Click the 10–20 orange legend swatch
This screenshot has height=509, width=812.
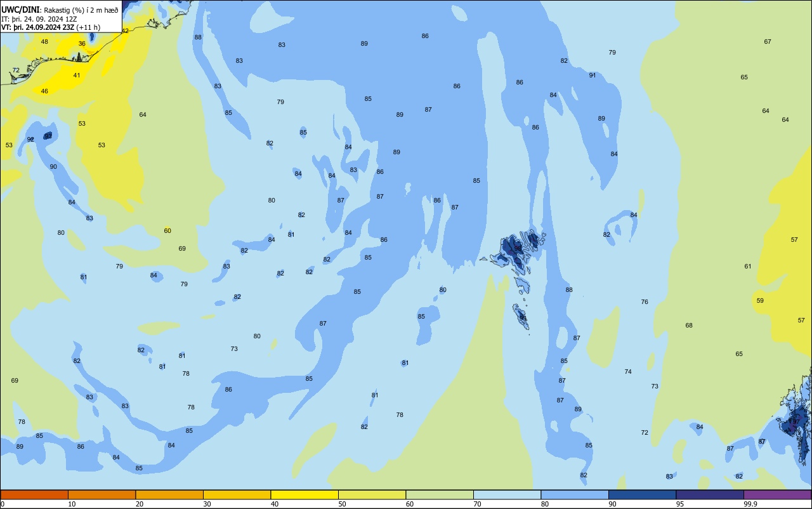click(101, 494)
